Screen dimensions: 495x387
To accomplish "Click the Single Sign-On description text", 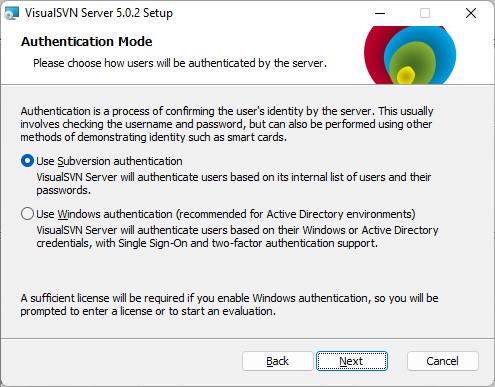I will (237, 236).
